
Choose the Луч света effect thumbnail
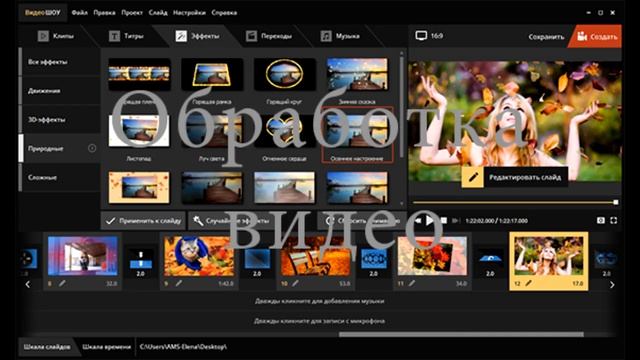click(212, 131)
